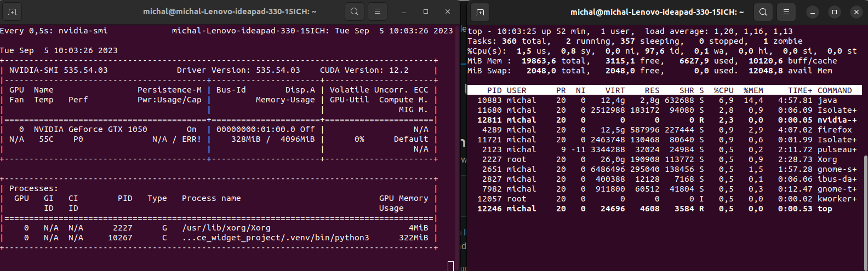
Task: Click the right terminal title text
Action: pyautogui.click(x=657, y=12)
